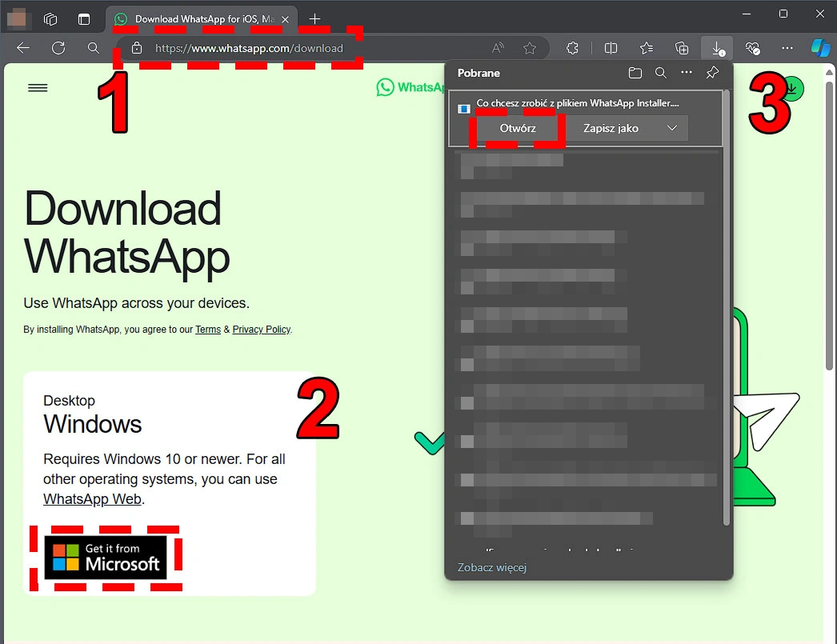Screen dimensions: 837x644
Task: Search downloads with the magnifier in Pobrane panel
Action: pyautogui.click(x=661, y=73)
